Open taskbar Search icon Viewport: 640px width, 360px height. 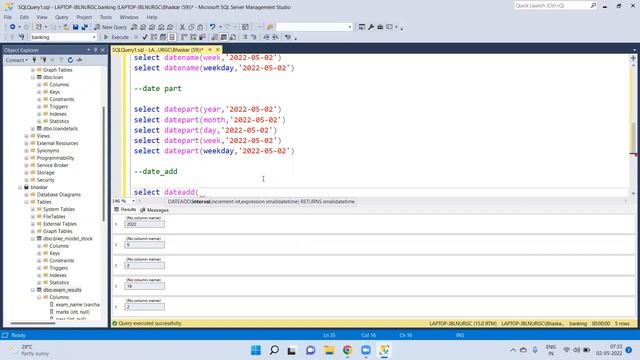click(274, 350)
